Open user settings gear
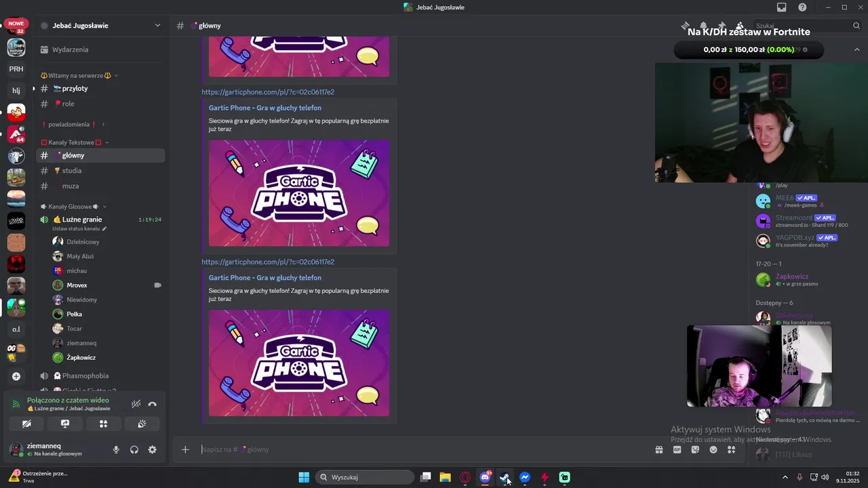 pyautogui.click(x=152, y=449)
